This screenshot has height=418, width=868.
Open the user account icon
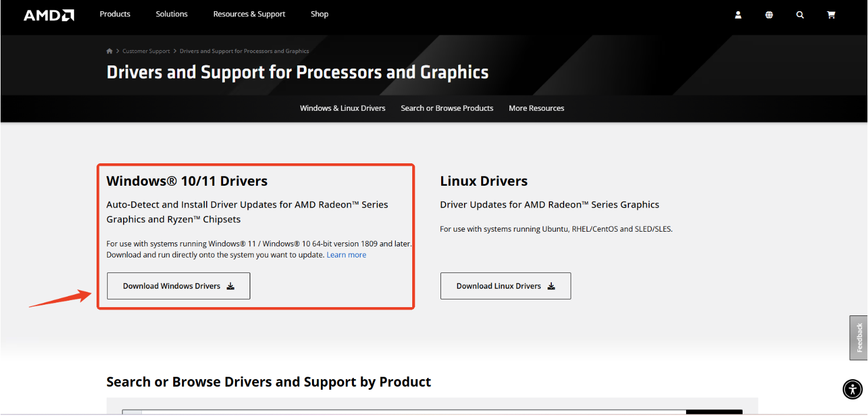tap(738, 15)
